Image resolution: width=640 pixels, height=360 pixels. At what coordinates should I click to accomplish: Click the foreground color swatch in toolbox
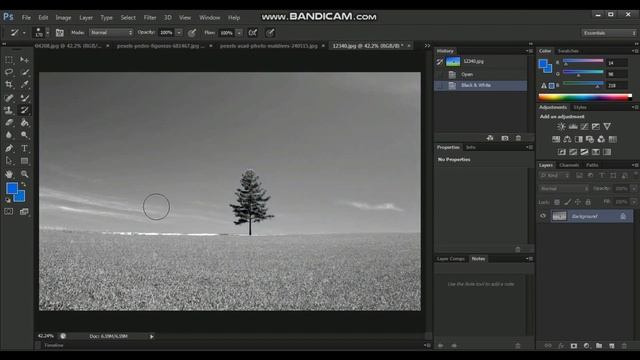12,188
